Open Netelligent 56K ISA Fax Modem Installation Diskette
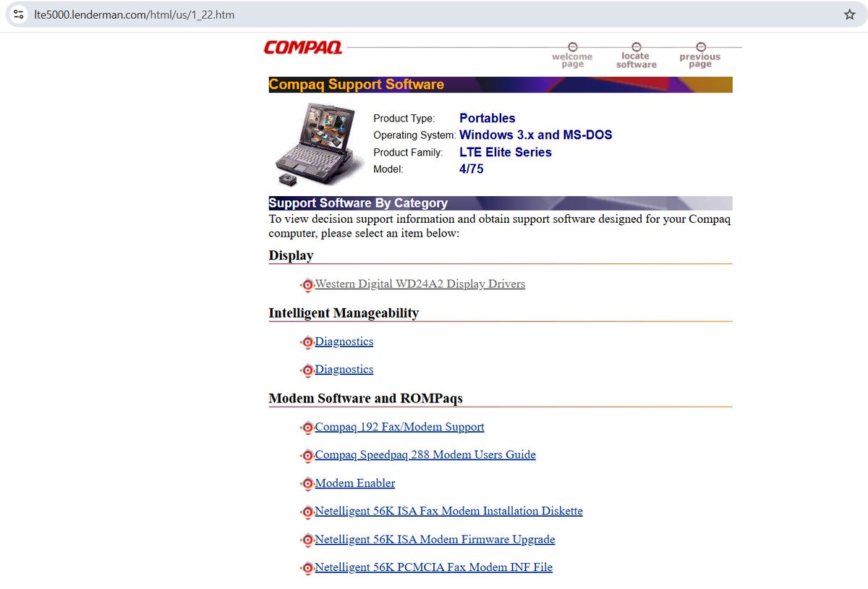This screenshot has width=868, height=589. (x=449, y=511)
